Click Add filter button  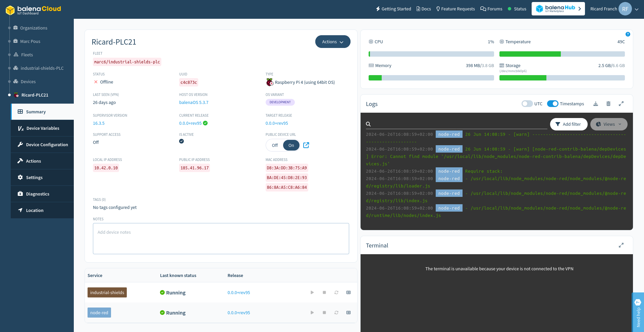(x=569, y=124)
